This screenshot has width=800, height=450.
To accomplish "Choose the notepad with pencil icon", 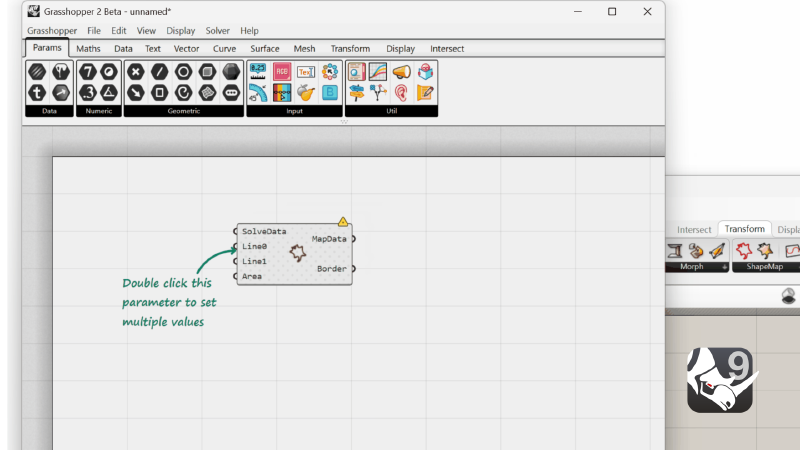I will (x=425, y=93).
